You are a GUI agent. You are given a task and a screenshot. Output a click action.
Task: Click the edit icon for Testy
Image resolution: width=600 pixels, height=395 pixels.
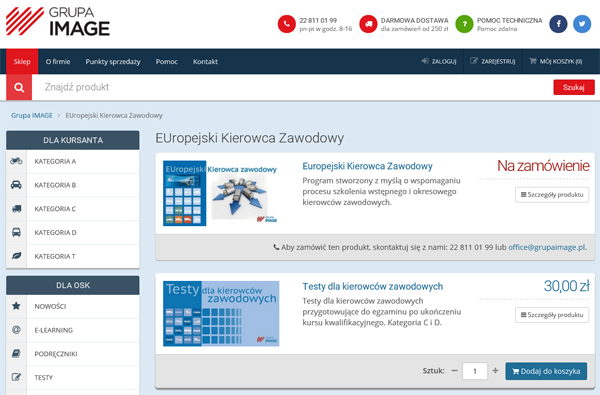pos(16,377)
